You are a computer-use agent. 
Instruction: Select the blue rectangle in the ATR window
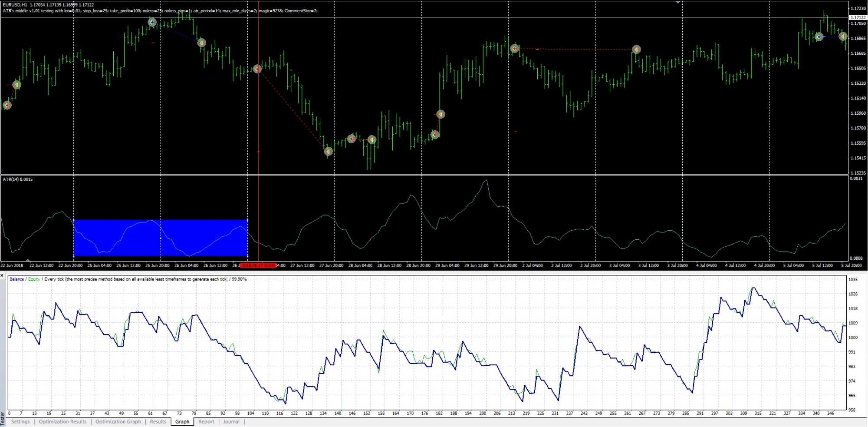[x=161, y=238]
